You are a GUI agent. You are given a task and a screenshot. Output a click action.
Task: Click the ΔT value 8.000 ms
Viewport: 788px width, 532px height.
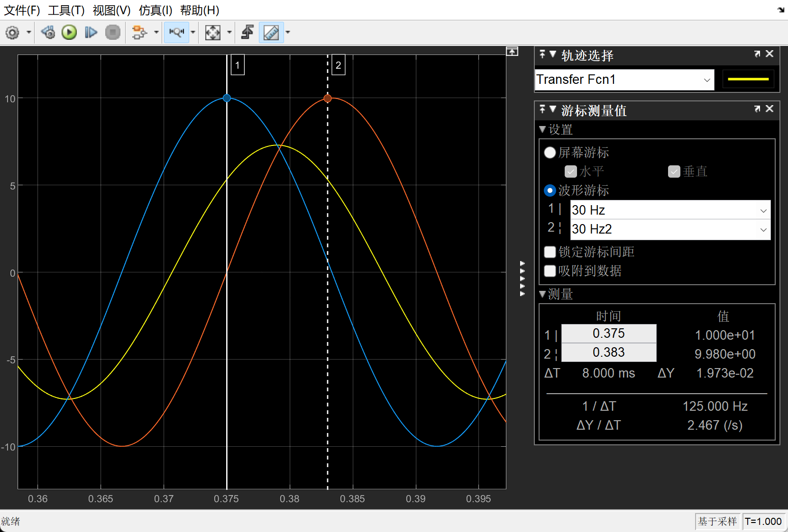pyautogui.click(x=609, y=373)
